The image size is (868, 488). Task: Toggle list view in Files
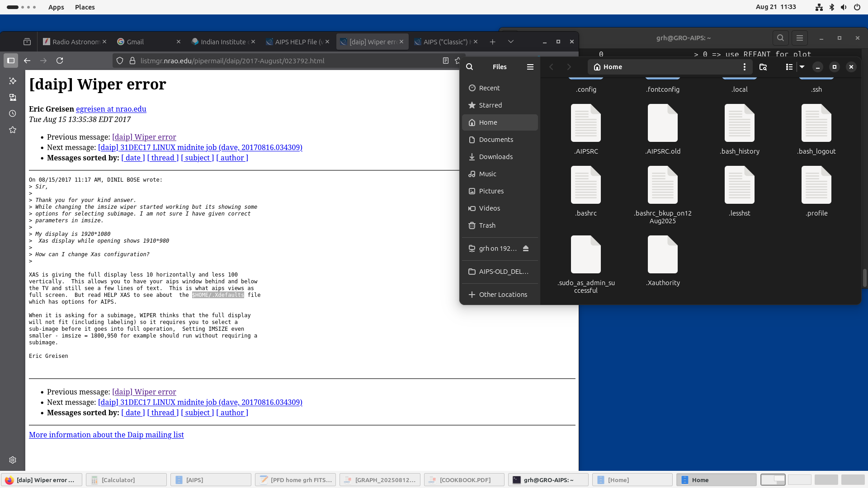pyautogui.click(x=789, y=67)
